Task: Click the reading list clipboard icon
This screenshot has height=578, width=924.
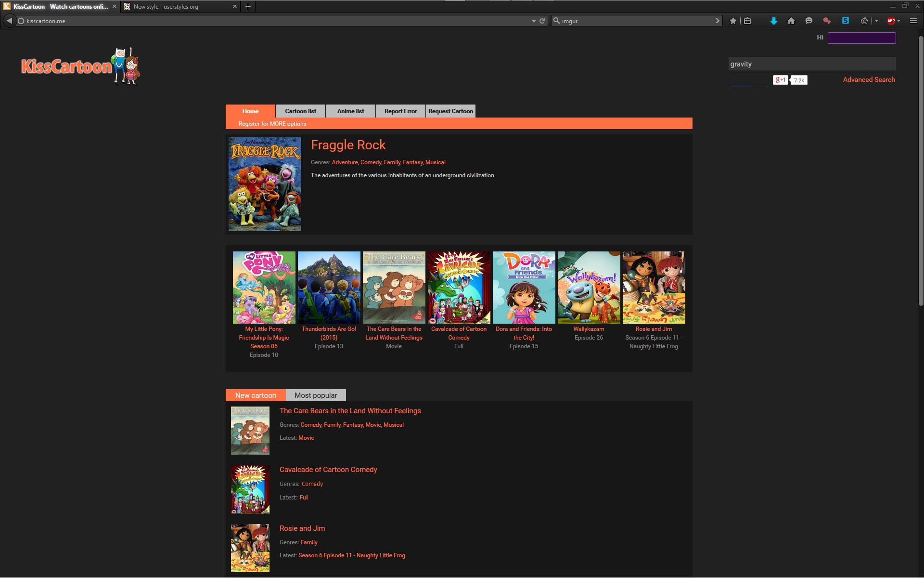Action: 747,21
